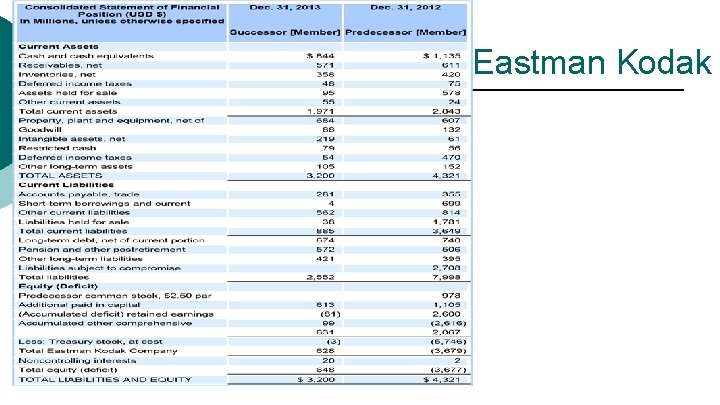The image size is (720, 405).
Task: Click the 'Other long-term liabilities' label
Action: click(80, 259)
